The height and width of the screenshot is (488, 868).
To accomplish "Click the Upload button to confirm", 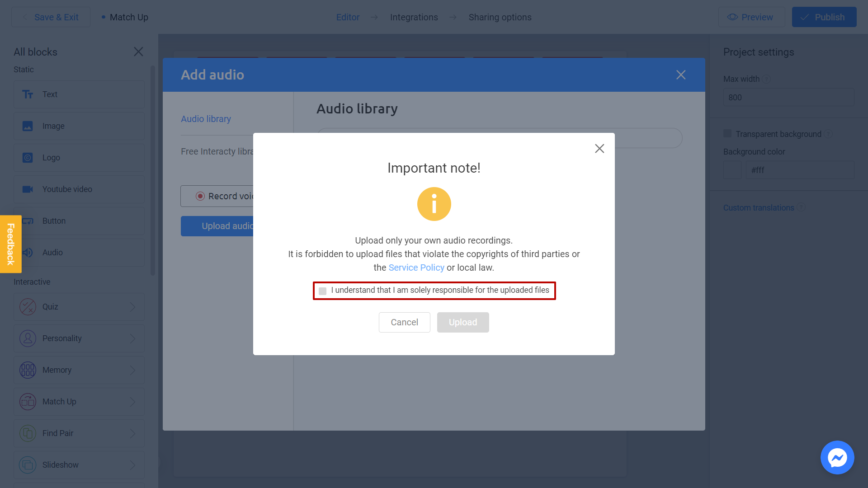I will [x=462, y=322].
